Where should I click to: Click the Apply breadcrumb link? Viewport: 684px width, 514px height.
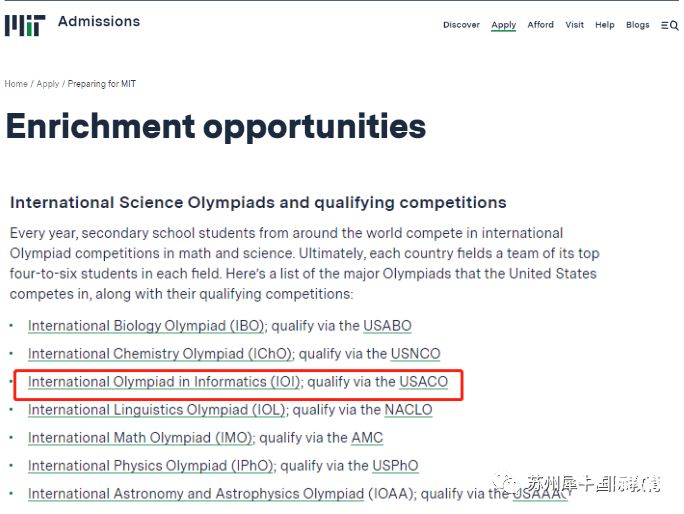click(48, 83)
